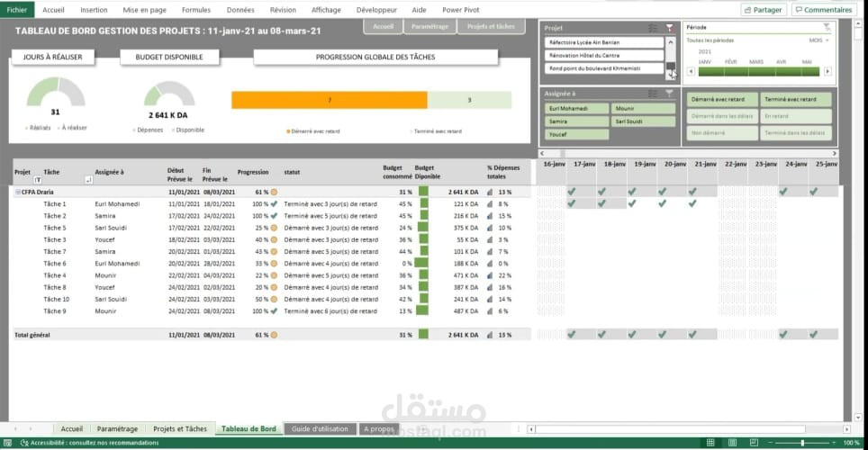This screenshot has width=868, height=450.
Task: Click the timeline left scroll arrow
Action: pyautogui.click(x=691, y=71)
